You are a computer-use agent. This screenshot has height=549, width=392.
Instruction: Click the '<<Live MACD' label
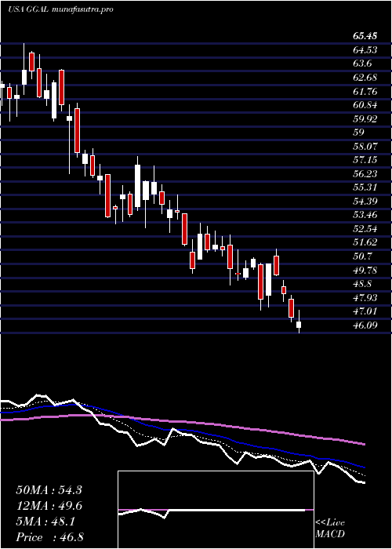[x=330, y=529]
